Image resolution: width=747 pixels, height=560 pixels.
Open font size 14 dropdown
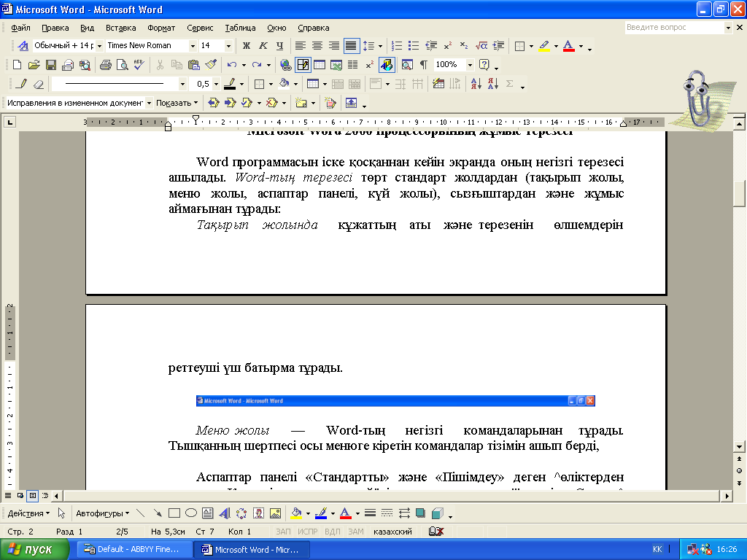228,46
